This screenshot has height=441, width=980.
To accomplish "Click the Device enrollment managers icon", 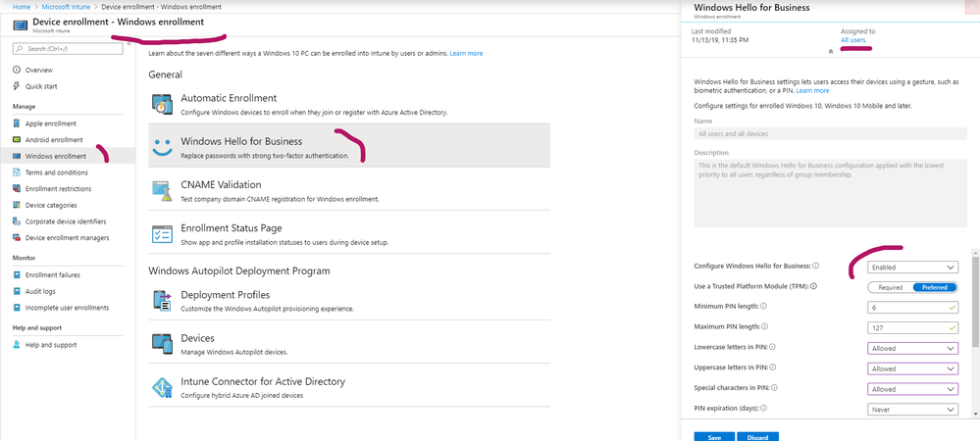I will [17, 237].
